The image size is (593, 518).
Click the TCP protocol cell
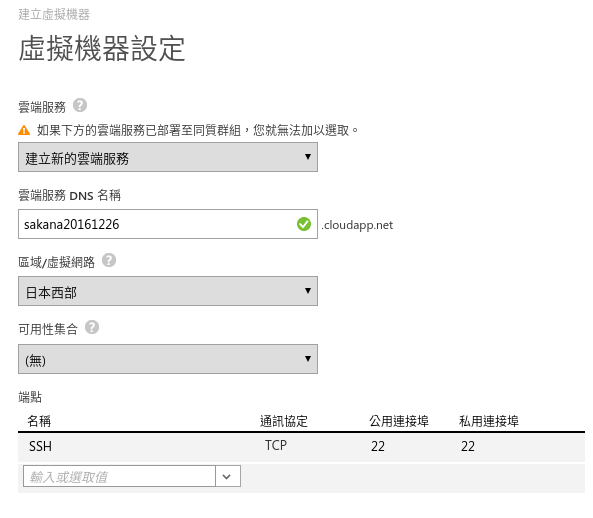tap(276, 445)
